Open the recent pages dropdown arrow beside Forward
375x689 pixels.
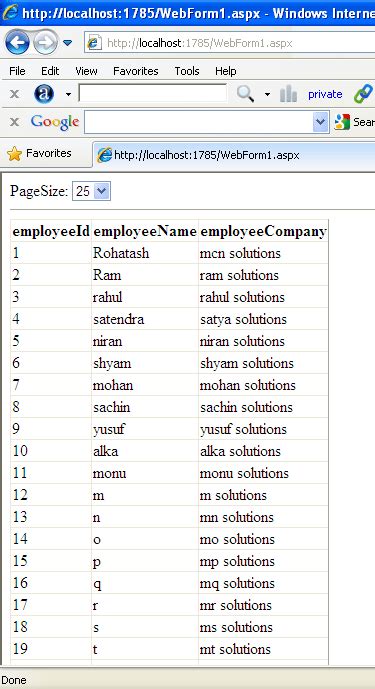pos(67,43)
